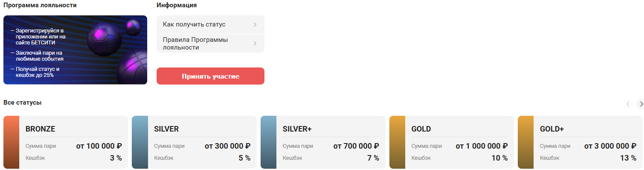Select the SILVER+ status card
Viewport: 644px width, 170px height.
[x=323, y=142]
